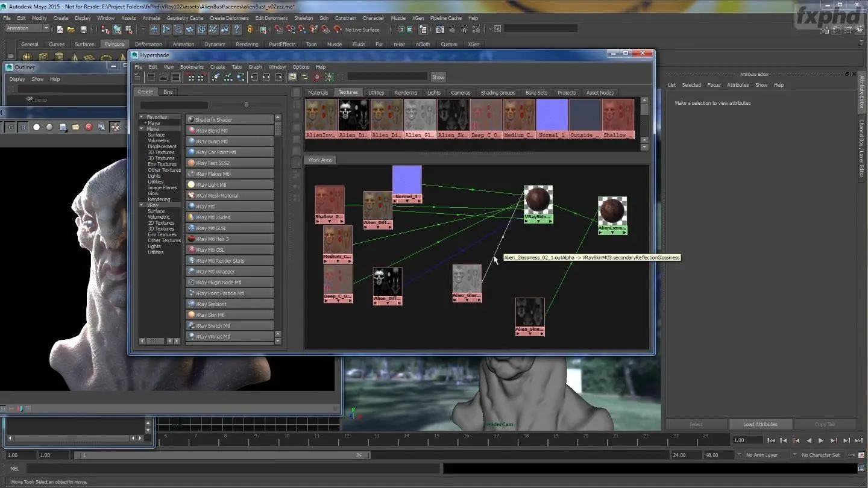Image resolution: width=868 pixels, height=488 pixels.
Task: Create a VRay Blend Mtl node
Action: 230,131
